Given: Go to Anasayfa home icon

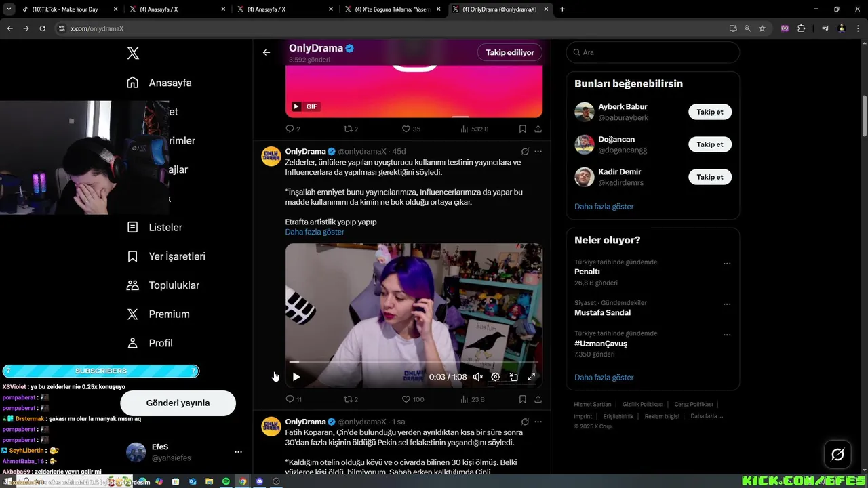Looking at the screenshot, I should (x=133, y=83).
